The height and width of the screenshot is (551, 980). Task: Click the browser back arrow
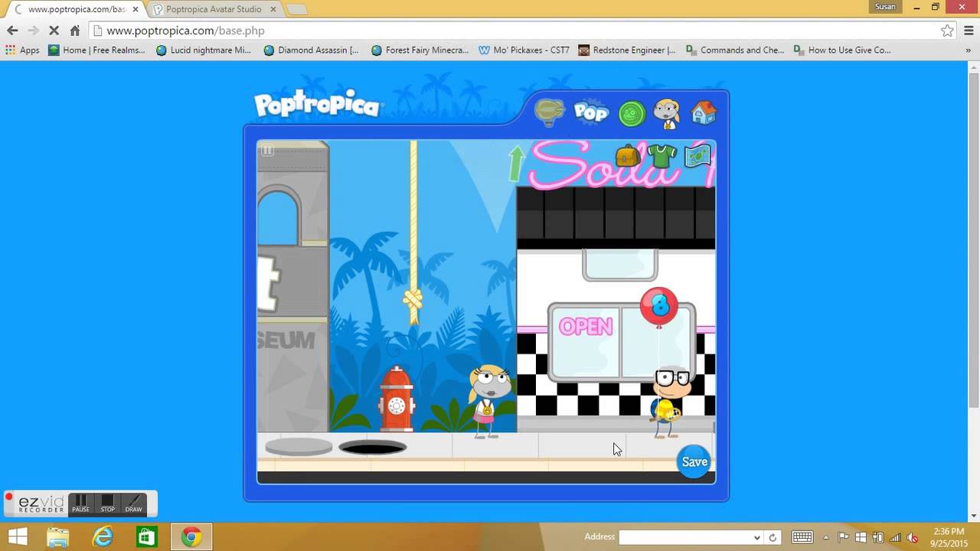point(12,31)
